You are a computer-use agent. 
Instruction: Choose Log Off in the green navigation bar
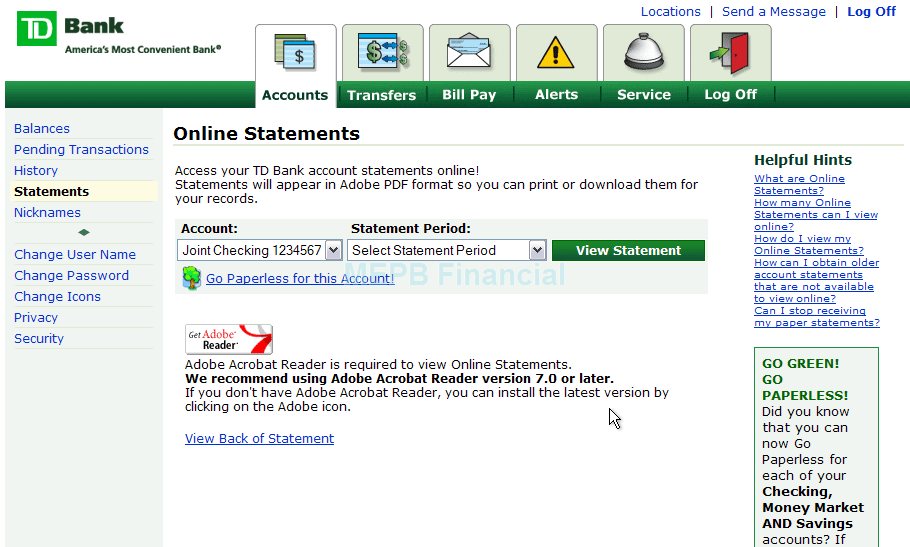coord(730,95)
